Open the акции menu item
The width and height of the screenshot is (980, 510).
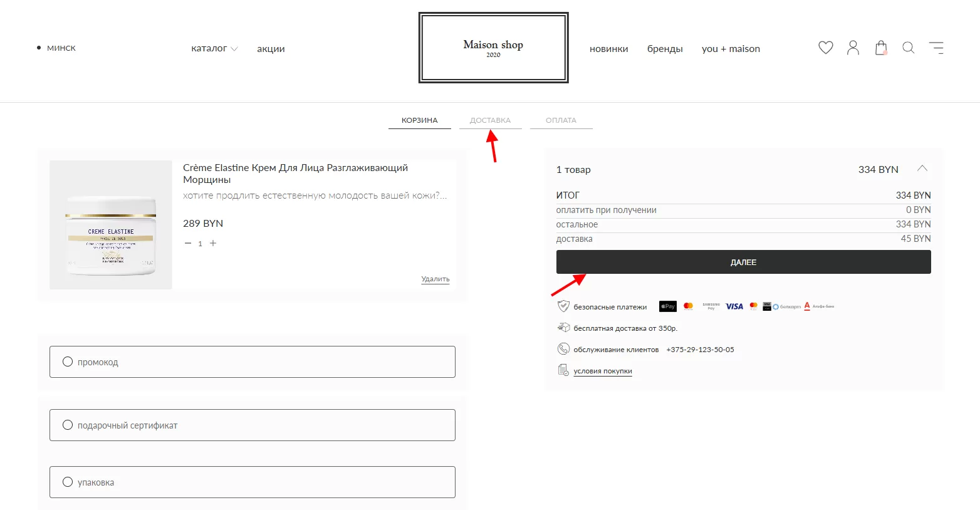pos(271,49)
